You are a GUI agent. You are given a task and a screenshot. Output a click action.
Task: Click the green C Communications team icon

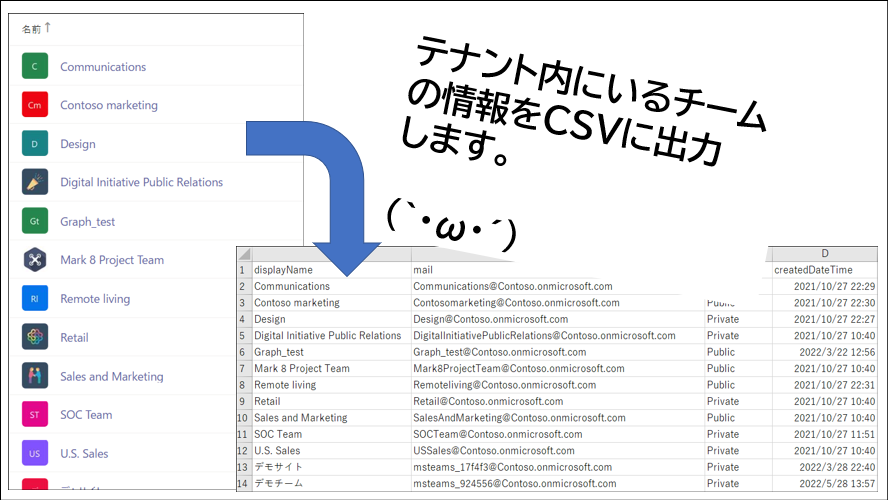tap(35, 66)
